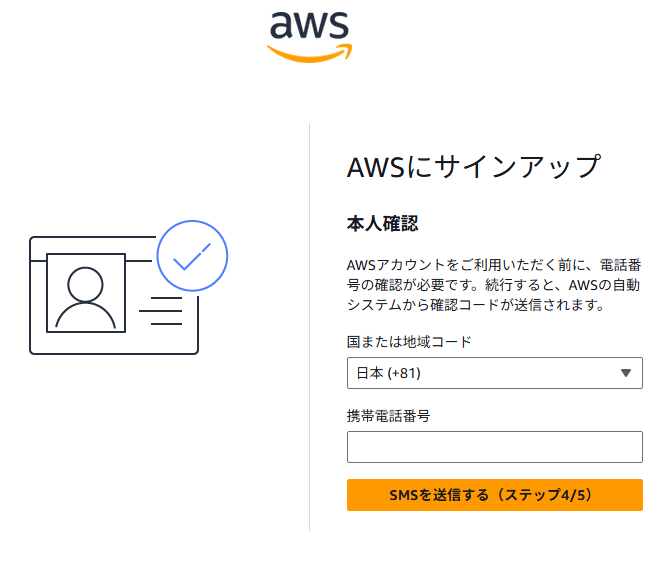This screenshot has width=668, height=583.
Task: Click the country code dropdown arrow
Action: tap(626, 373)
